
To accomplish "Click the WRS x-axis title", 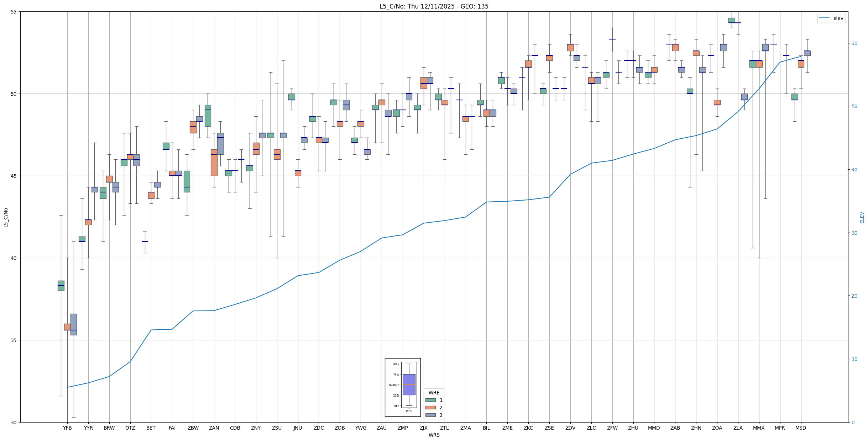I will [434, 435].
